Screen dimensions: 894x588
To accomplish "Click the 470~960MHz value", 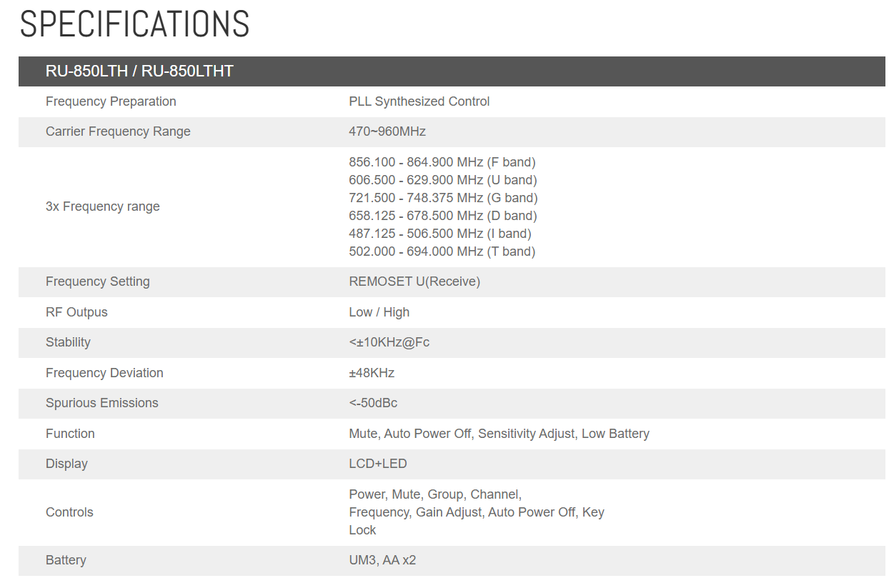I will (x=387, y=131).
